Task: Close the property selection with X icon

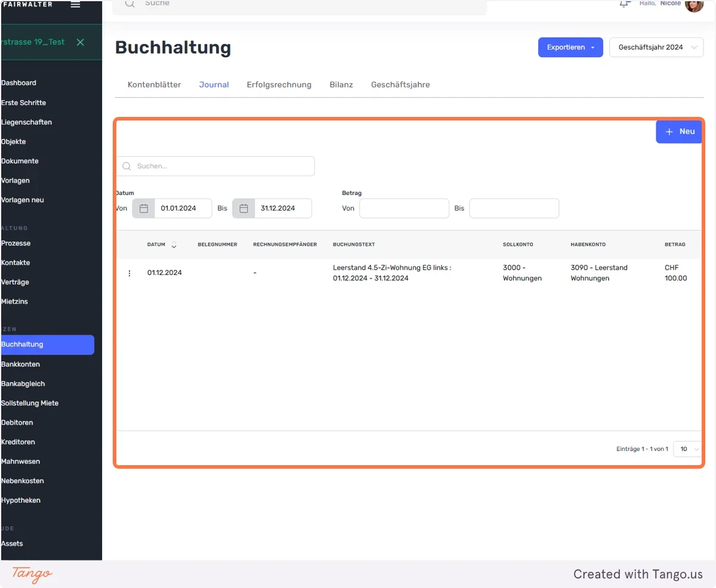Action: click(x=81, y=42)
